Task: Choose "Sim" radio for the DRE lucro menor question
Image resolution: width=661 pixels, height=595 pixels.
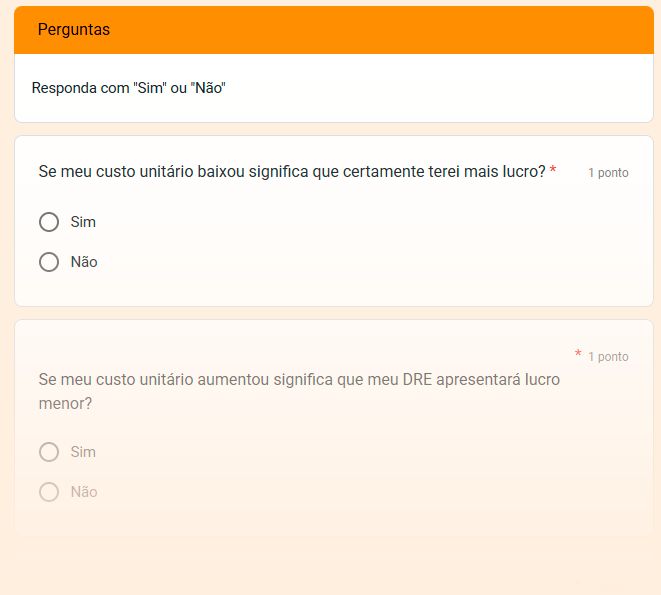Action: (49, 452)
